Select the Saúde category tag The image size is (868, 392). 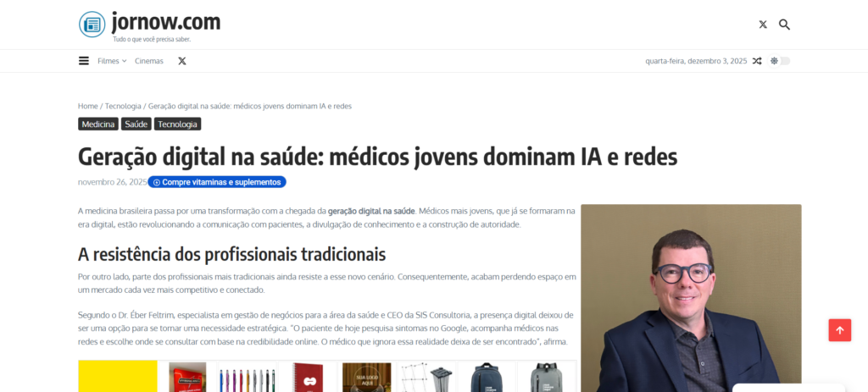click(136, 124)
